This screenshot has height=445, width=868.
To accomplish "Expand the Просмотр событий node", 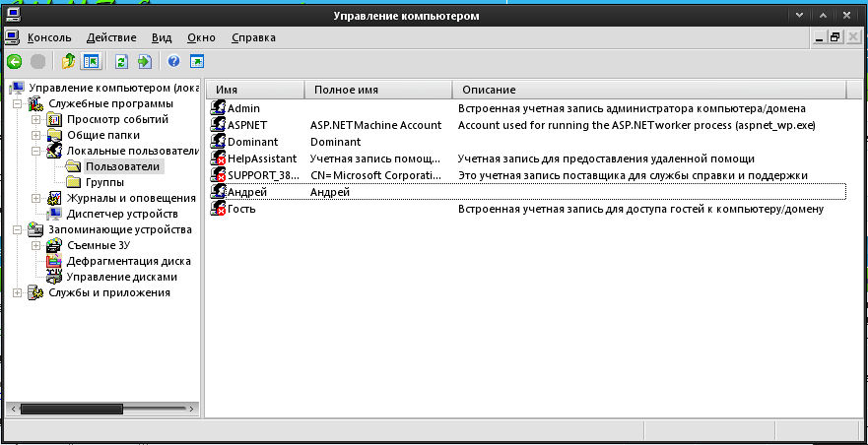I will [35, 119].
